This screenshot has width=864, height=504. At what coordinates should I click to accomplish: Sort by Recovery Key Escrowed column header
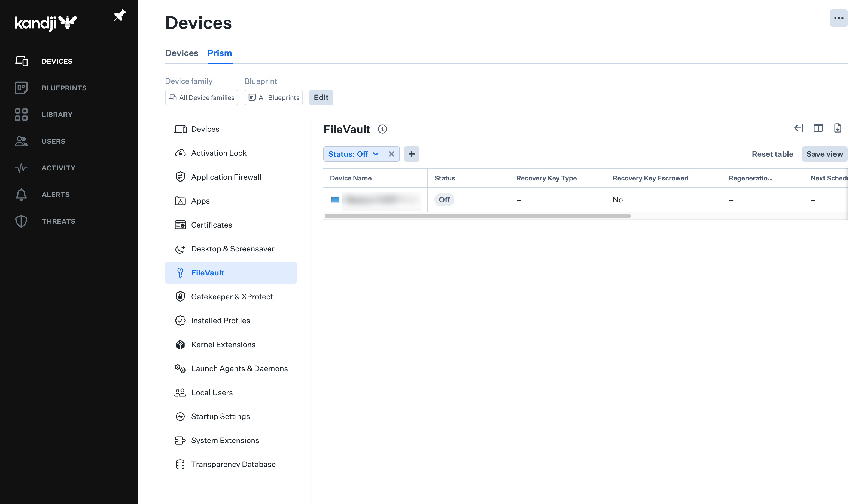point(650,178)
